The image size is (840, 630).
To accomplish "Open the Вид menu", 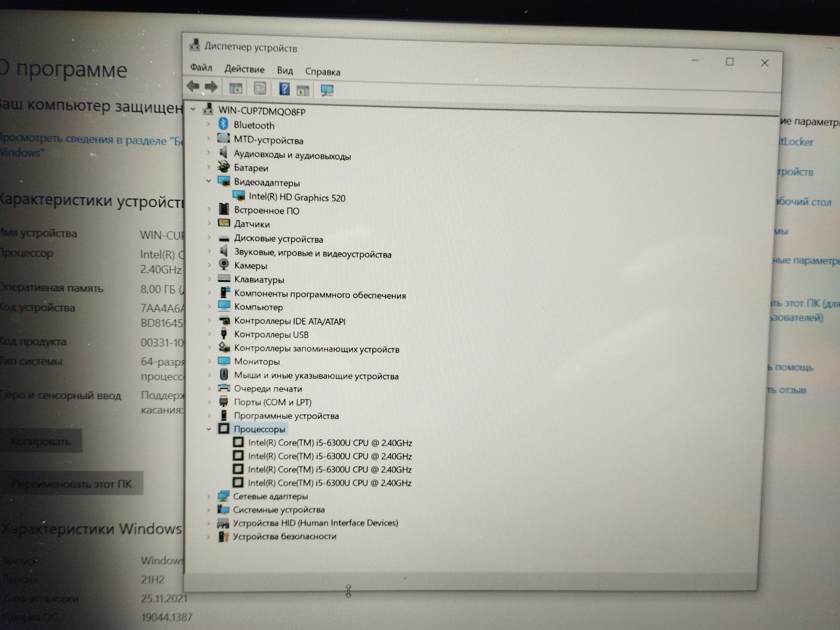I will click(285, 70).
